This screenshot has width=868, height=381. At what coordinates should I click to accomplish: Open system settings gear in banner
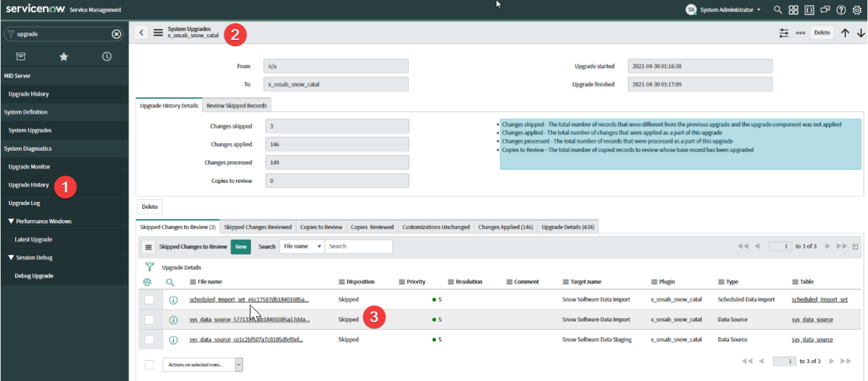tap(857, 9)
